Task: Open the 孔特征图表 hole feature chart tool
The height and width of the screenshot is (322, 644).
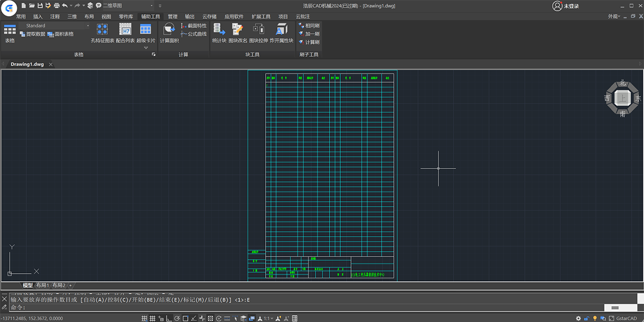Action: point(102,30)
